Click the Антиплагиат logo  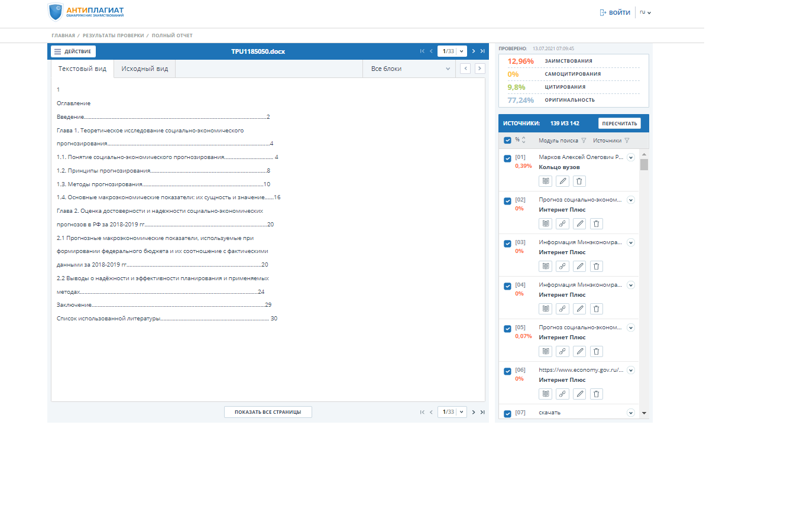click(86, 12)
